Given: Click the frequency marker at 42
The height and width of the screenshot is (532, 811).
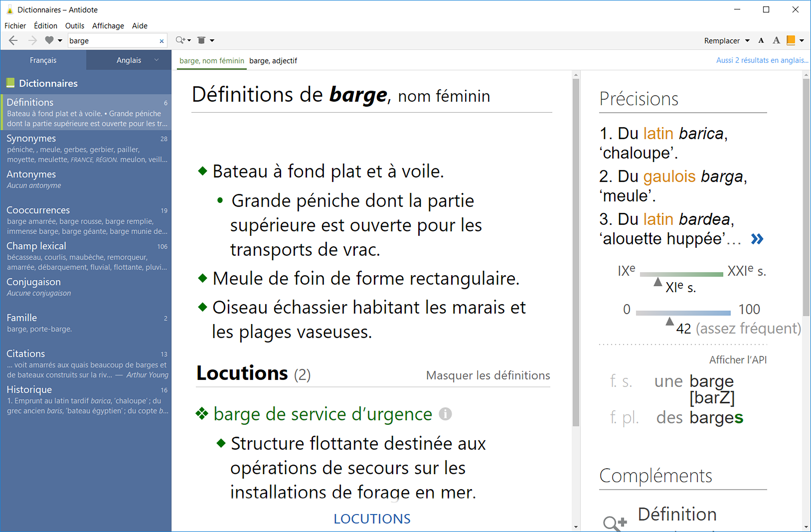Looking at the screenshot, I should [669, 321].
